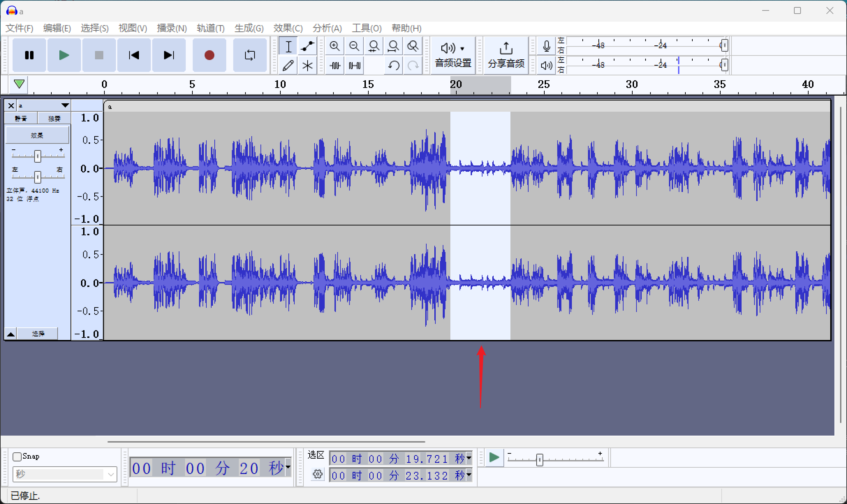Screen dimensions: 847x504
Task: Open 音频设置 audio setup button
Action: click(x=453, y=55)
